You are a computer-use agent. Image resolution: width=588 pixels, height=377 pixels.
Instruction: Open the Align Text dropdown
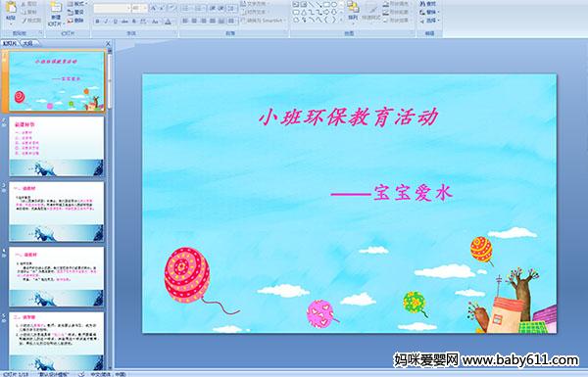tap(255, 12)
